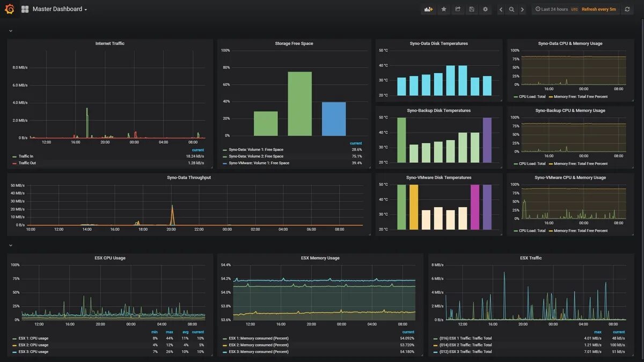
Task: Collapse the first dashboard row
Action: point(10,31)
